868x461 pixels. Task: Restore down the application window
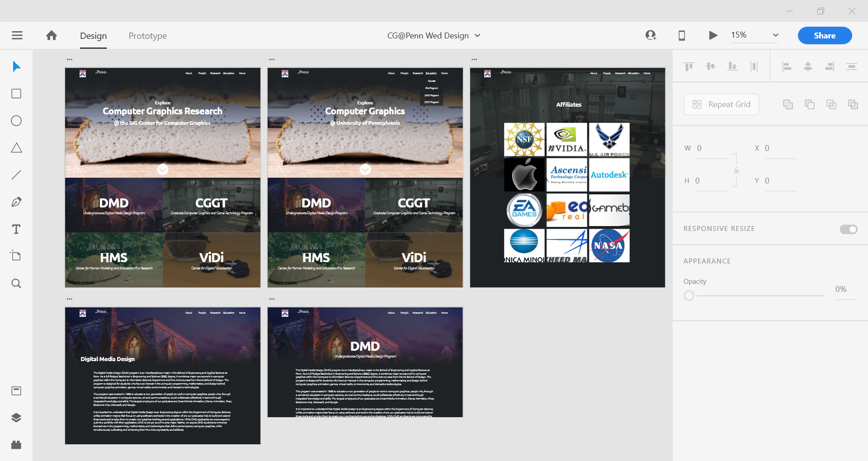click(821, 11)
